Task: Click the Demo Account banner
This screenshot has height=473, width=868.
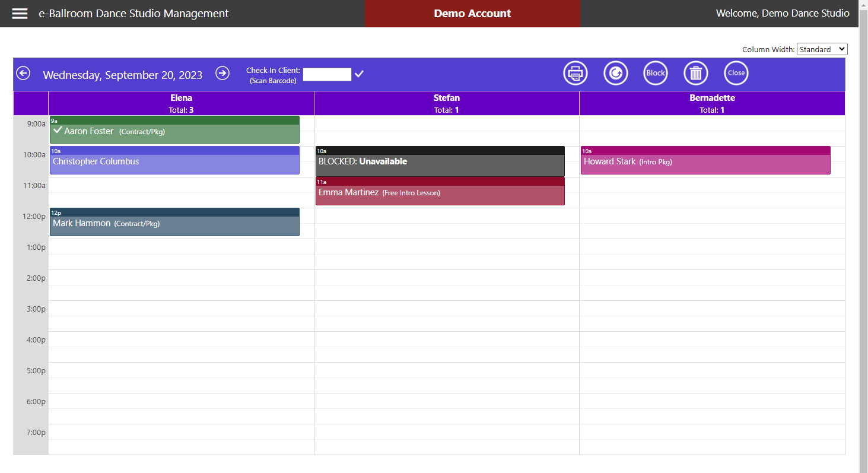Action: pos(472,13)
